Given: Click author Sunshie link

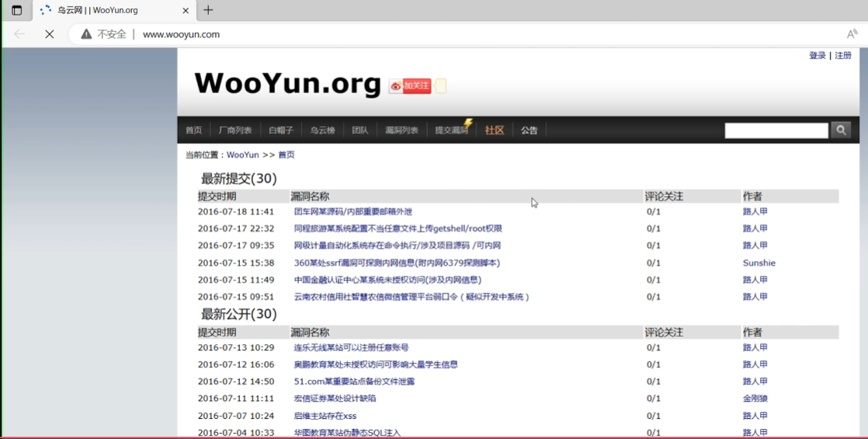Looking at the screenshot, I should (759, 263).
